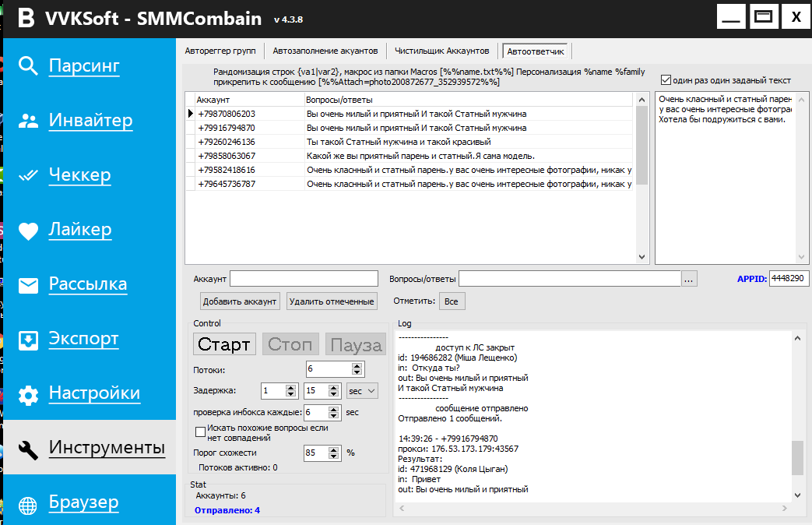
Task: Click the browse '...' button beside Вопросы/ответы
Action: pos(690,279)
